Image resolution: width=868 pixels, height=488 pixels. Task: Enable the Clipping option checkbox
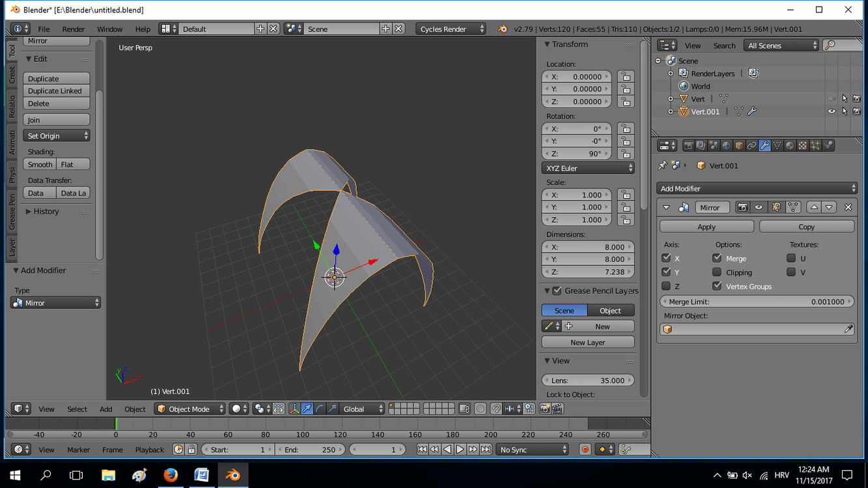717,272
